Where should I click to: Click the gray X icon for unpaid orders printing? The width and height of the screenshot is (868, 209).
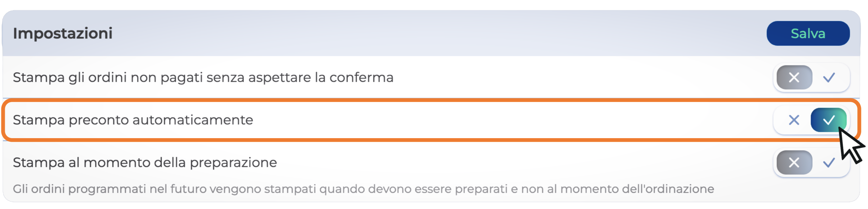point(794,78)
